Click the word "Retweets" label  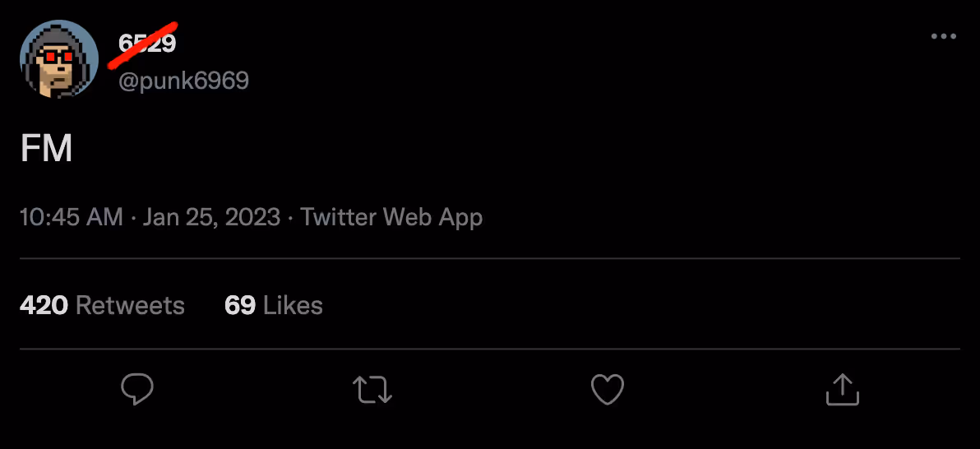point(130,306)
